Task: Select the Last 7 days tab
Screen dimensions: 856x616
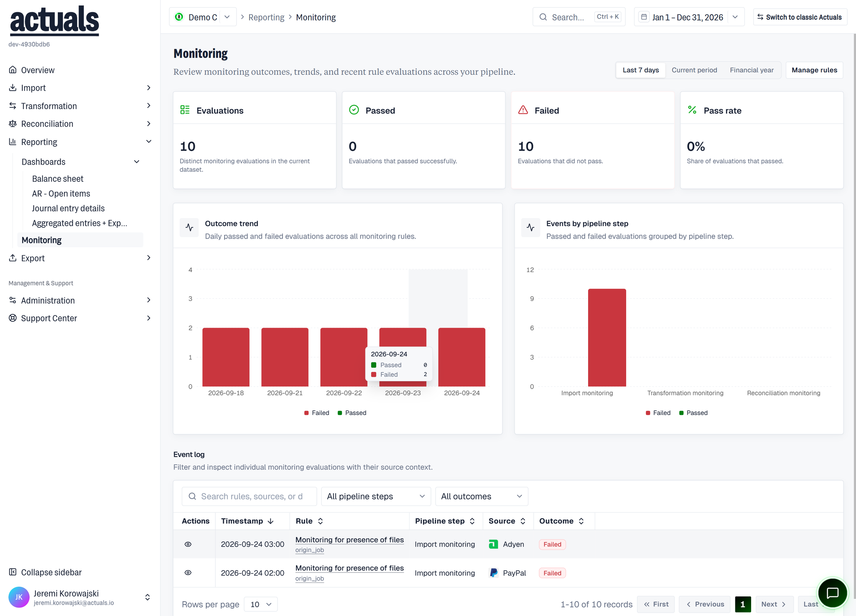Action: (x=641, y=70)
